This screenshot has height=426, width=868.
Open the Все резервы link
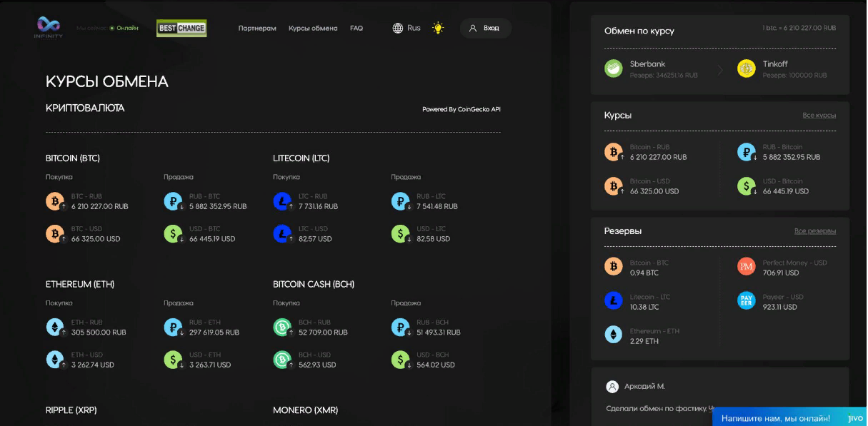pyautogui.click(x=814, y=231)
